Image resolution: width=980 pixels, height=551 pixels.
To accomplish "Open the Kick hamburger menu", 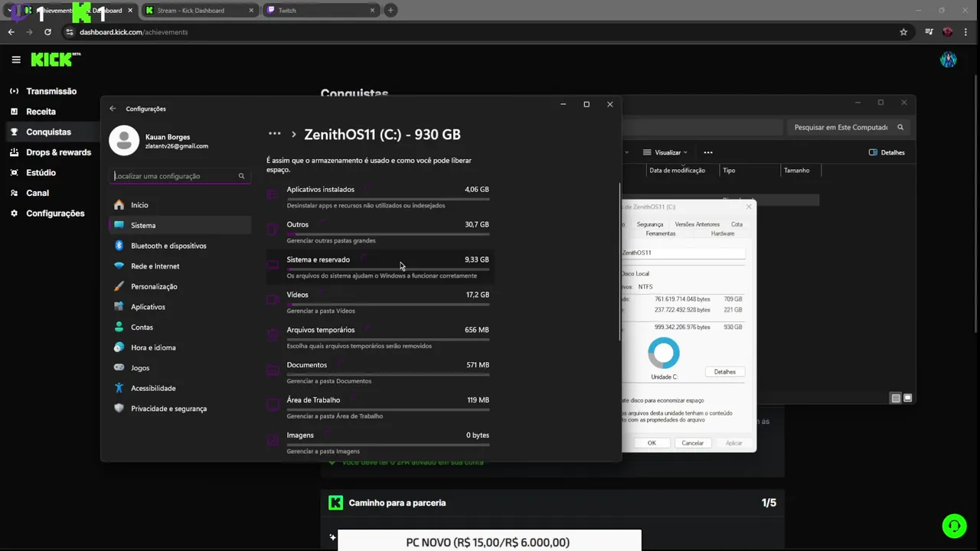I will (16, 60).
